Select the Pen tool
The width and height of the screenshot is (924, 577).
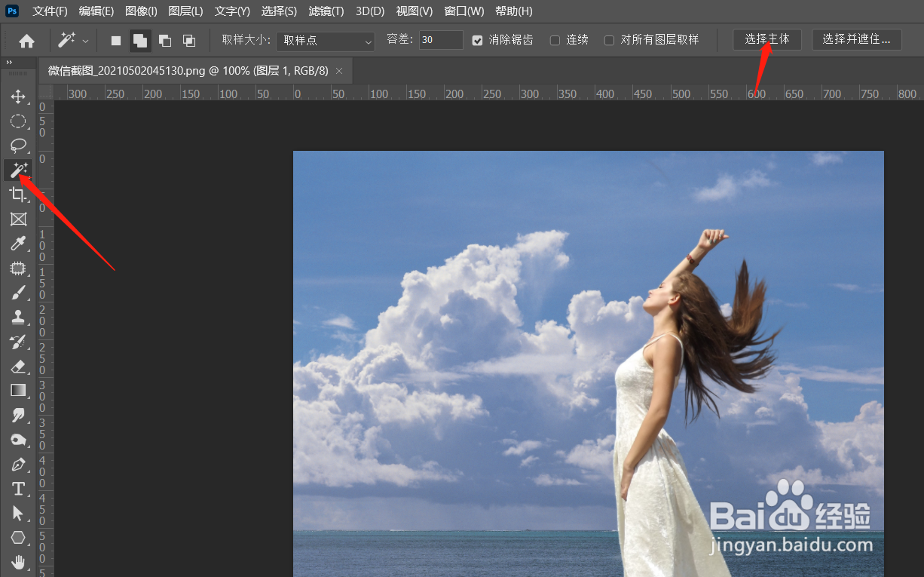(x=18, y=464)
